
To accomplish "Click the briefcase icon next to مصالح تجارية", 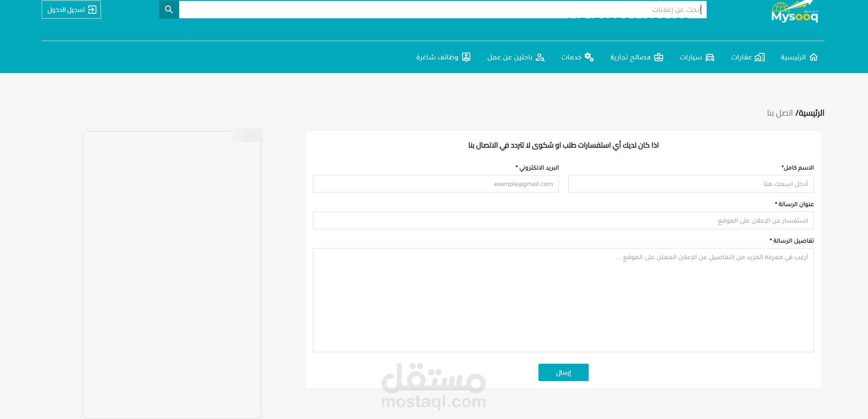I will [x=659, y=57].
